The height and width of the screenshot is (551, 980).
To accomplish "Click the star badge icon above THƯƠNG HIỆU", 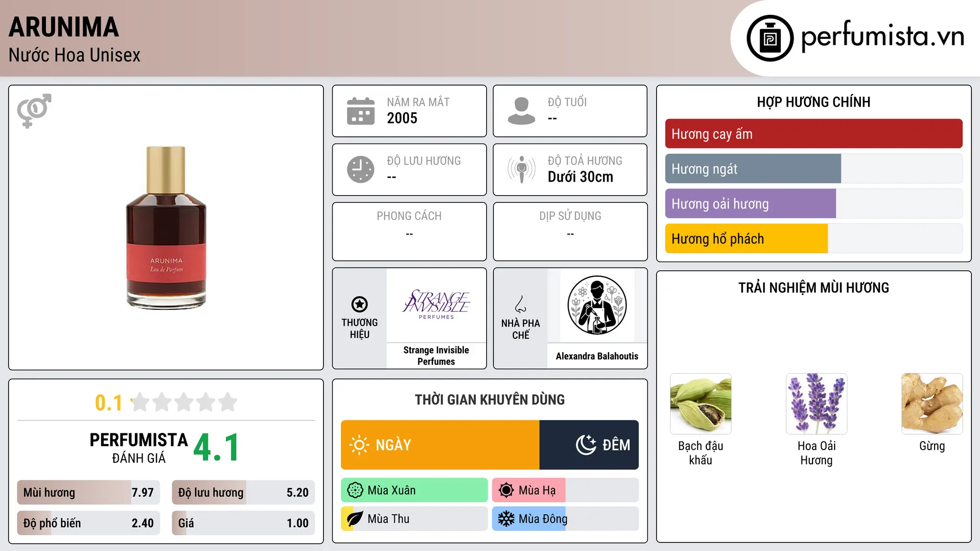I will point(359,304).
